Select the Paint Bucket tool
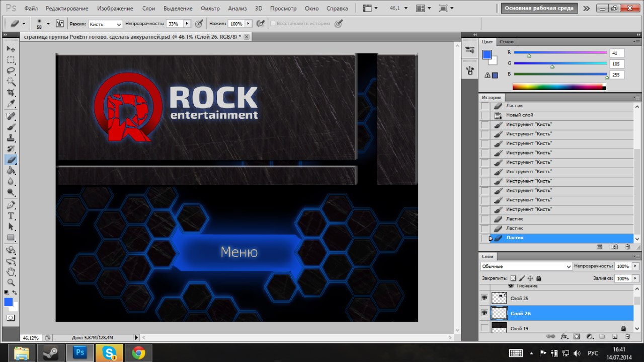 tap(11, 171)
